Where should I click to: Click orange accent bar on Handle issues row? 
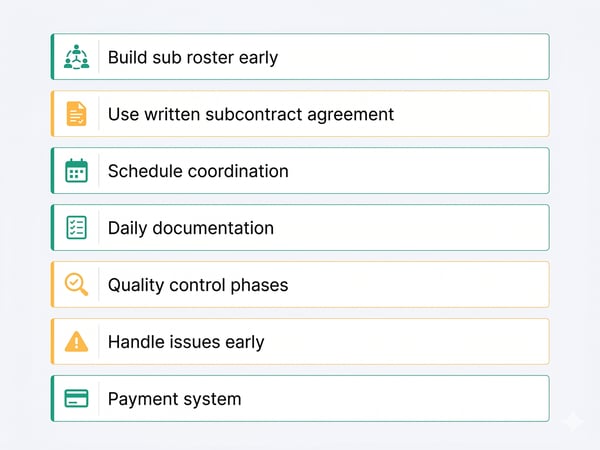point(52,342)
